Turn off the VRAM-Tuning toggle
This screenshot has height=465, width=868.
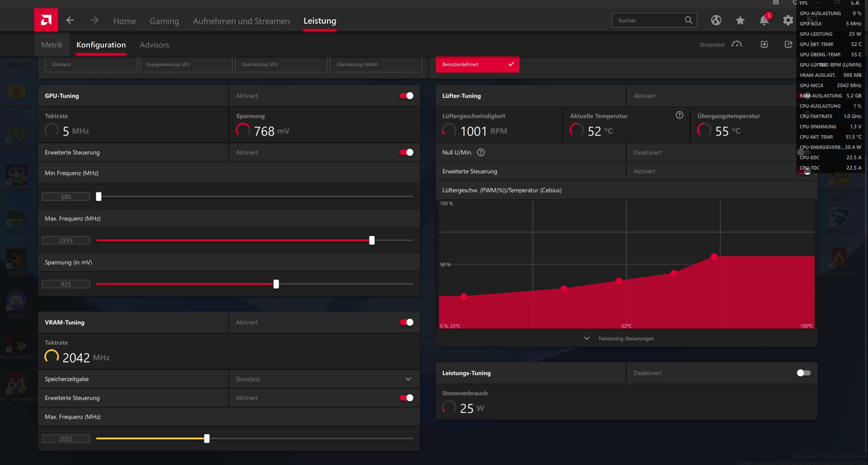406,322
